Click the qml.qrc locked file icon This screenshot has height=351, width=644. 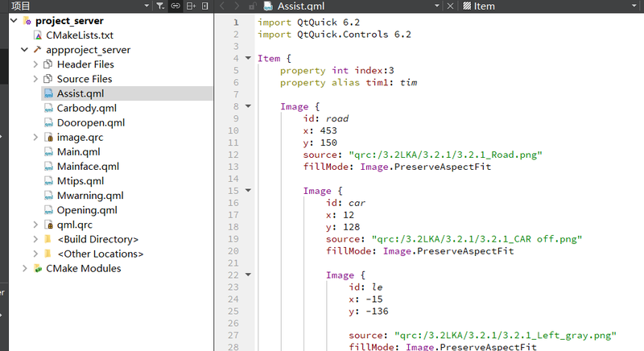coord(48,225)
